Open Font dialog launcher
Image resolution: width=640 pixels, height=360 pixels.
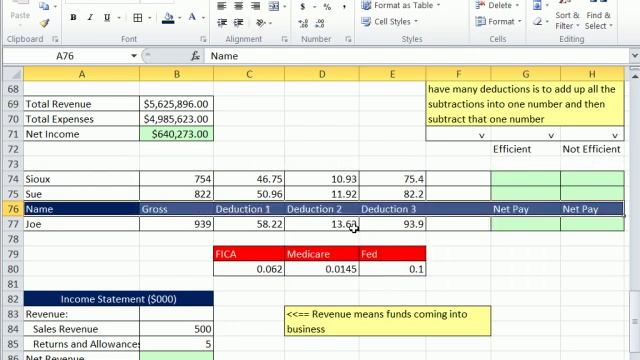coord(203,39)
